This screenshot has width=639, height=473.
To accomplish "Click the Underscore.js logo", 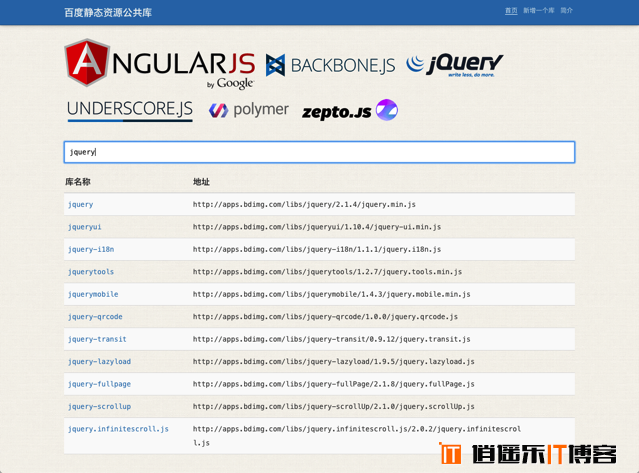I will [x=130, y=110].
